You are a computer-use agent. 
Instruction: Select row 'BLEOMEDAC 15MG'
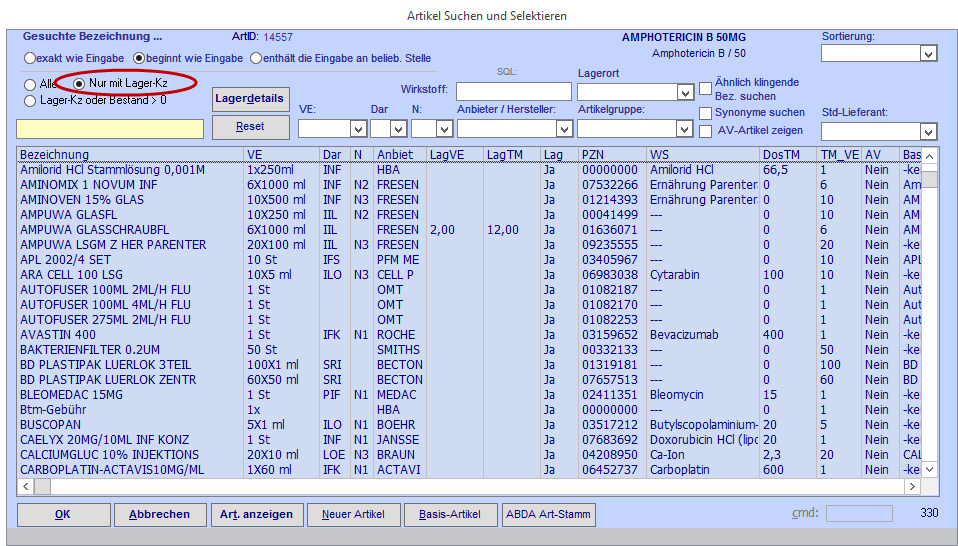tap(469, 395)
